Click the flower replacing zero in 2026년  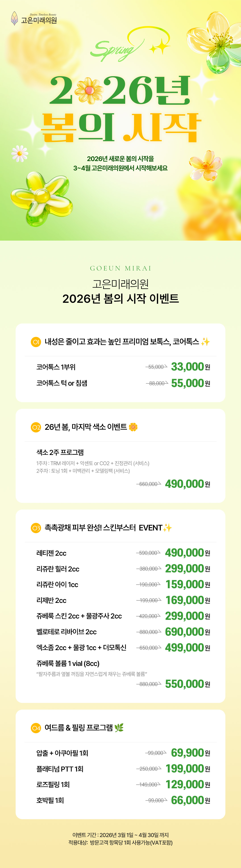point(89,90)
